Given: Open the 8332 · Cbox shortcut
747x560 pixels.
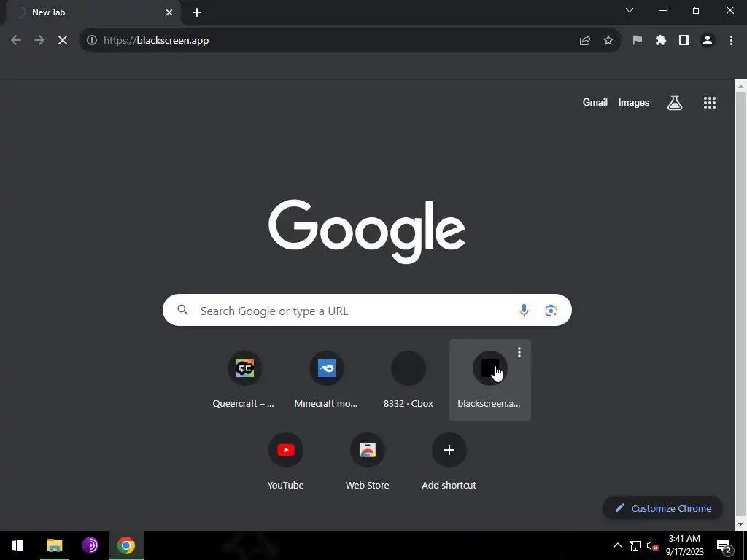Looking at the screenshot, I should tap(409, 380).
